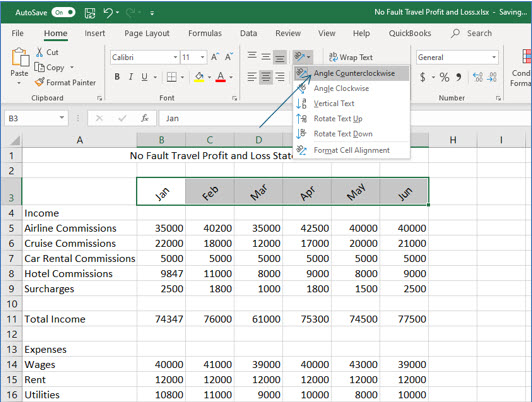Viewport: 532px width, 402px height.
Task: Click the Save icon in title bar
Action: (x=90, y=13)
